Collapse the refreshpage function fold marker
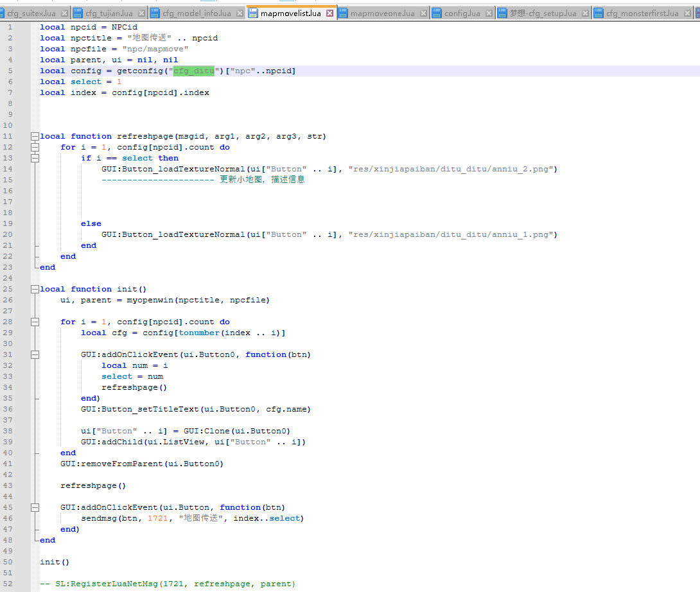 pos(35,136)
